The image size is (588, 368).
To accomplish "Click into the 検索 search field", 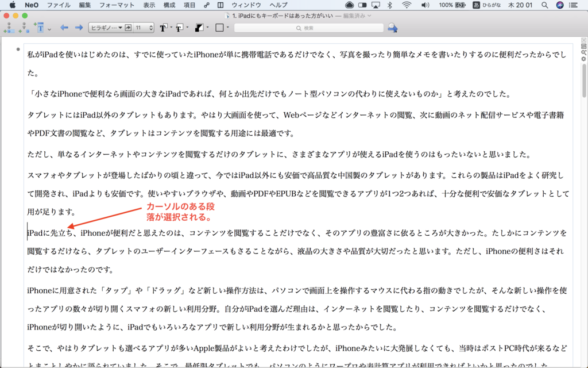I will 308,28.
